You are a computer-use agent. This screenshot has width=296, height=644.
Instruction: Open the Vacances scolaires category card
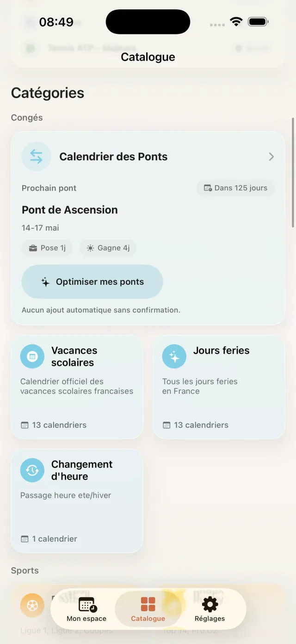click(77, 388)
